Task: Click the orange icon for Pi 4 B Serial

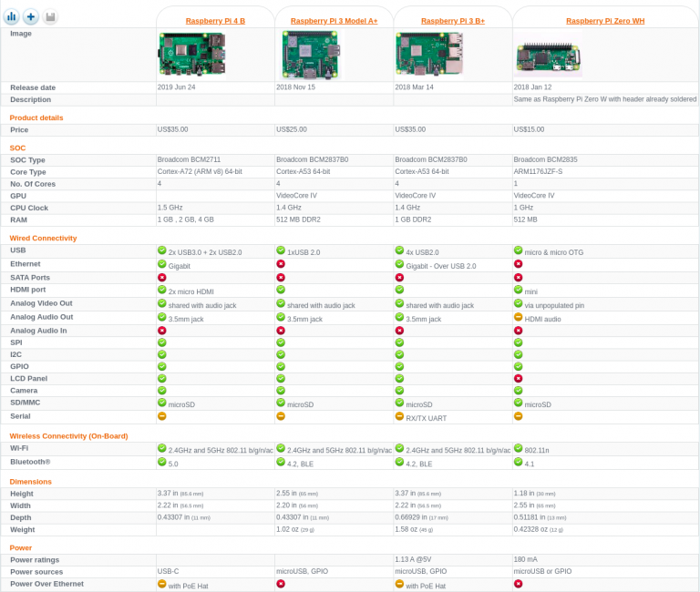Action: click(162, 416)
